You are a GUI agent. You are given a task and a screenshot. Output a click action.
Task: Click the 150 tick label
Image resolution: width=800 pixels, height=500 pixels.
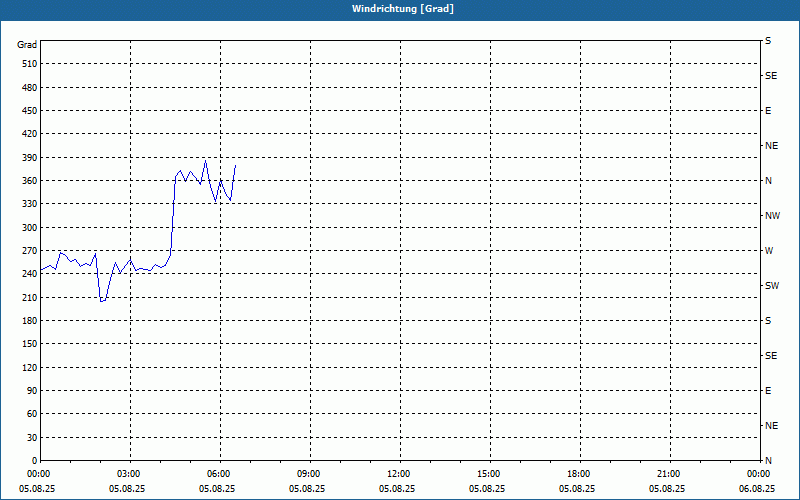[30, 344]
